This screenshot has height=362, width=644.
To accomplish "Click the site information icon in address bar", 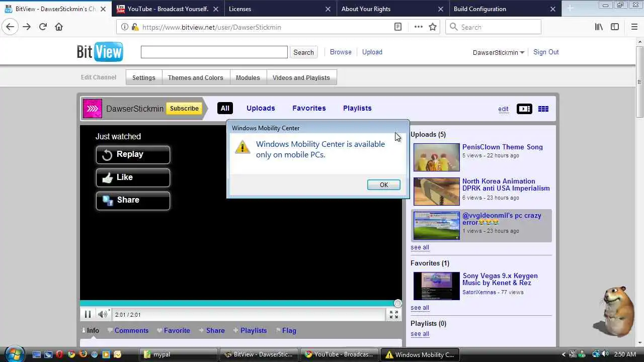I will pyautogui.click(x=125, y=27).
